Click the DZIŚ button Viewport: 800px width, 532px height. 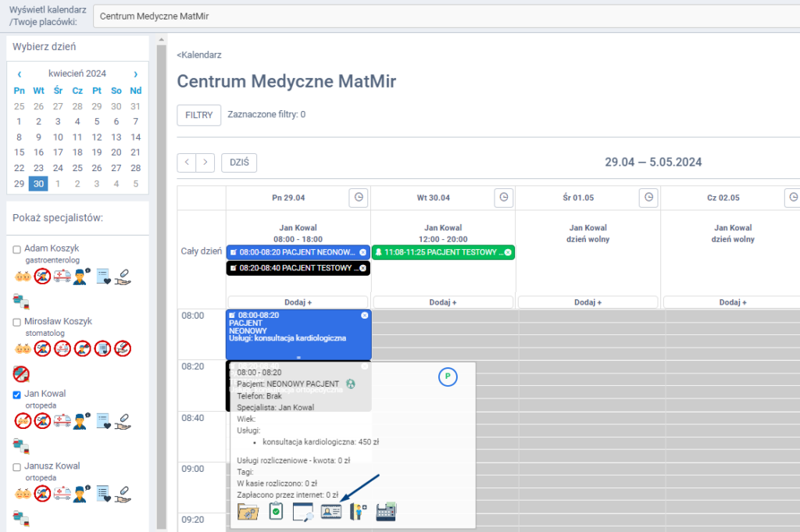coord(239,162)
